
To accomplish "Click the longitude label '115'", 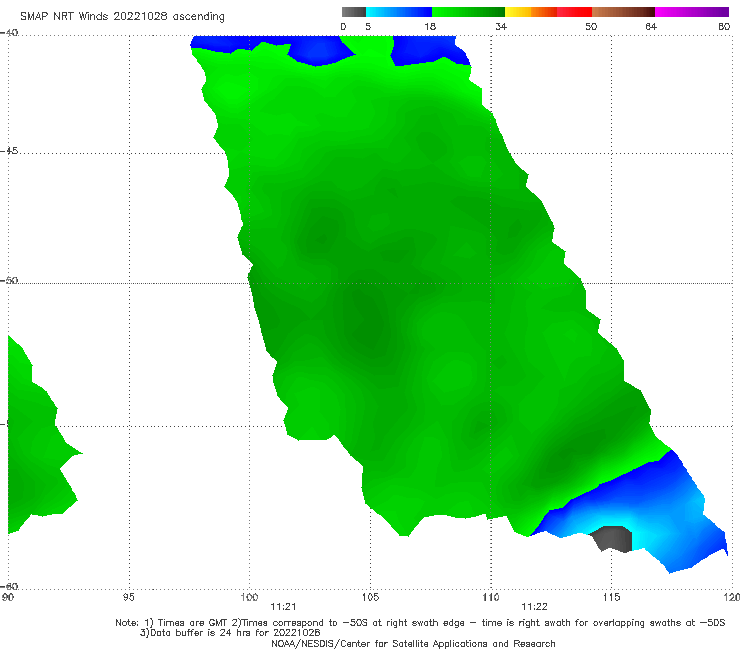I will (x=611, y=597).
